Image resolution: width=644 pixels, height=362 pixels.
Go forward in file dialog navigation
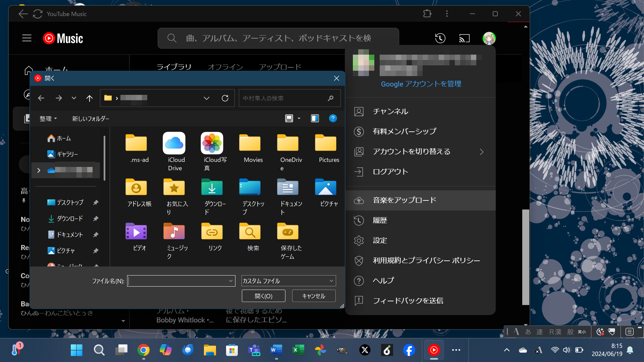(x=59, y=98)
